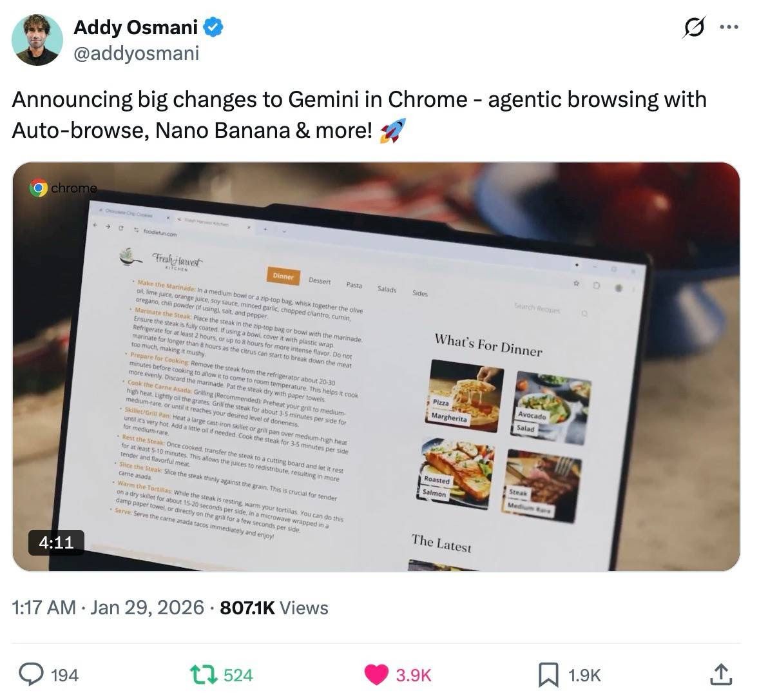Toggle the pink like heart
The height and width of the screenshot is (700, 759).
click(x=376, y=675)
